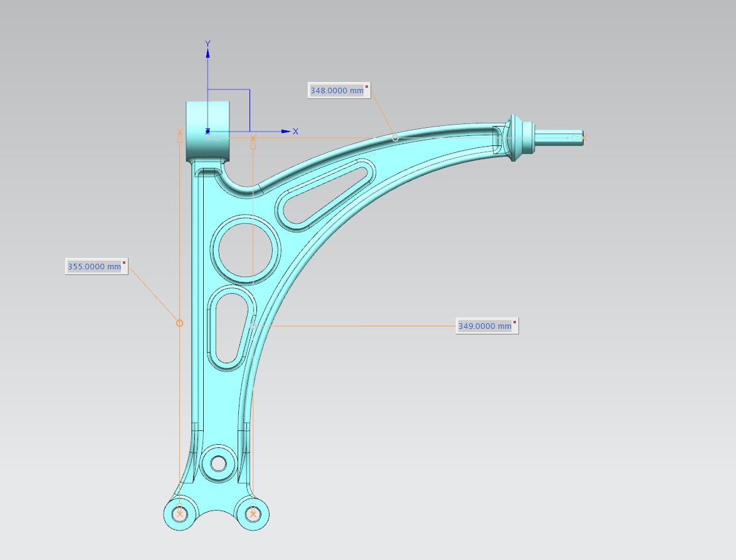Select the measurement point at ball joint stud tip

click(x=584, y=138)
